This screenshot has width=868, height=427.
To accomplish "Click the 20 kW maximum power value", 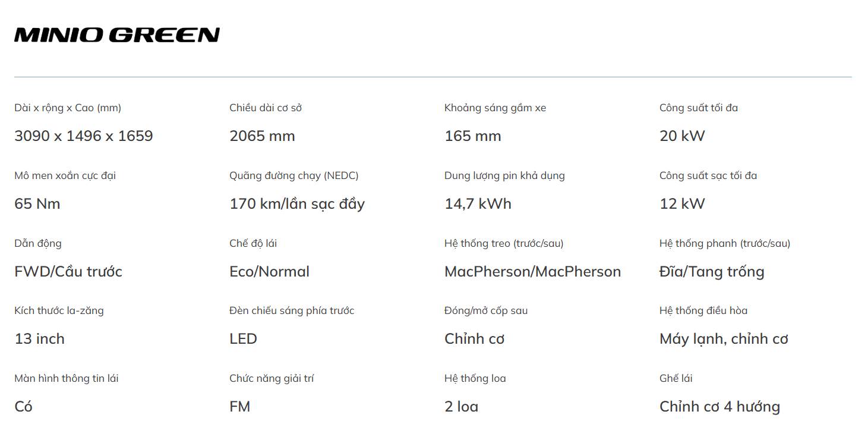I will tap(681, 136).
